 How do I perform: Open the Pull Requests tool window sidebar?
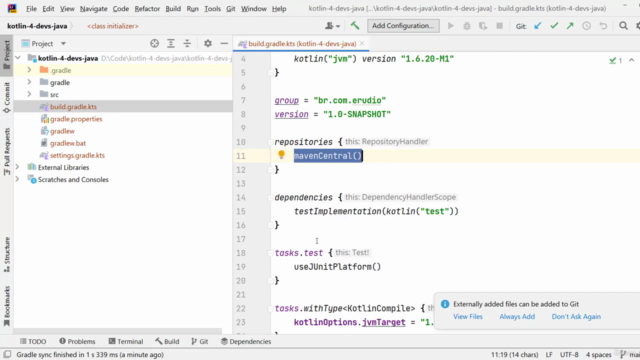coord(7,152)
